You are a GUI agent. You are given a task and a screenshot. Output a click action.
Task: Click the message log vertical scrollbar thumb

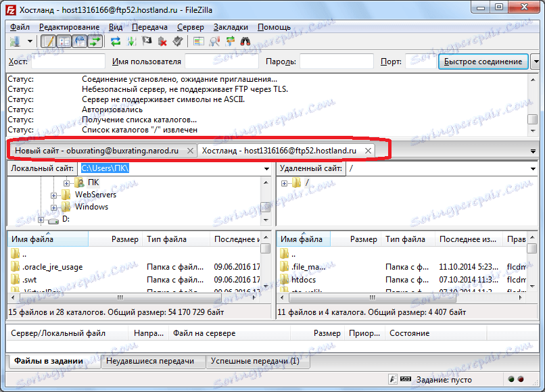[x=532, y=119]
